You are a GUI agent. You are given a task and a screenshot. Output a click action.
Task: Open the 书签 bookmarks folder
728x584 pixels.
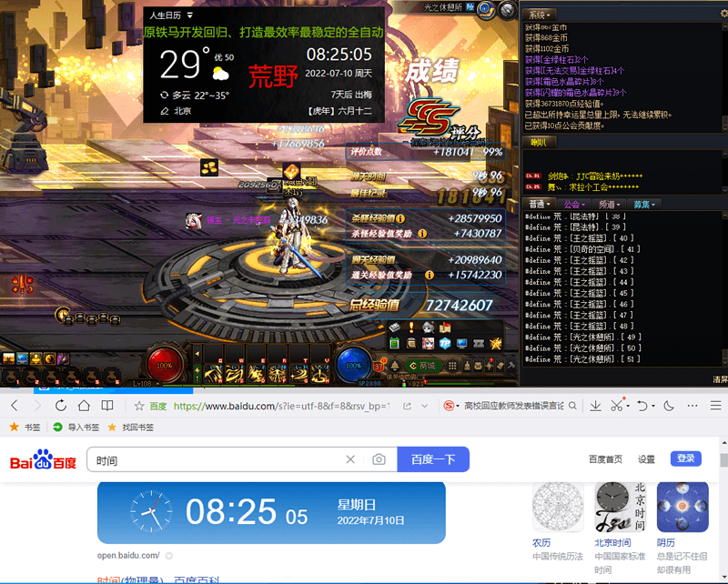point(25,428)
